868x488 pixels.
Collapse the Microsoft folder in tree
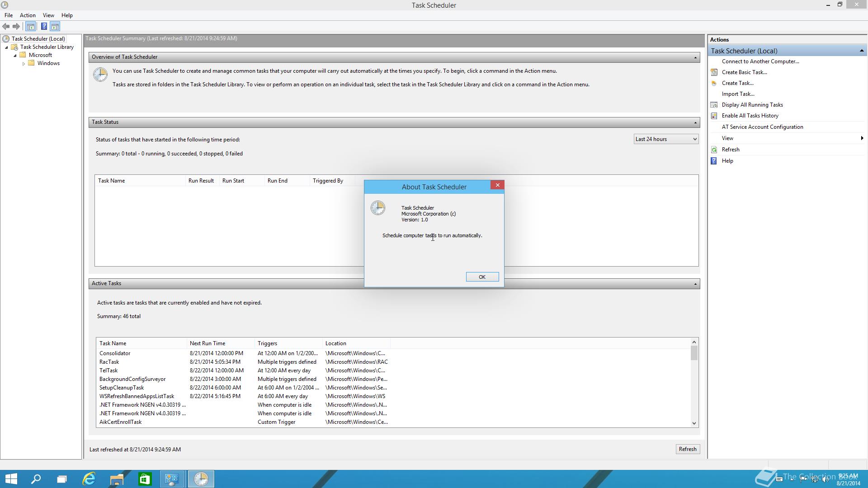pos(15,56)
